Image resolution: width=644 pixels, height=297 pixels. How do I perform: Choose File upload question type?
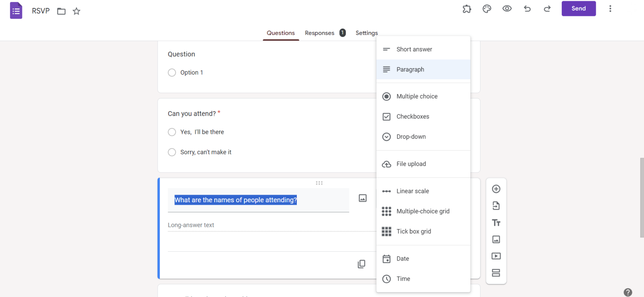coord(423,164)
